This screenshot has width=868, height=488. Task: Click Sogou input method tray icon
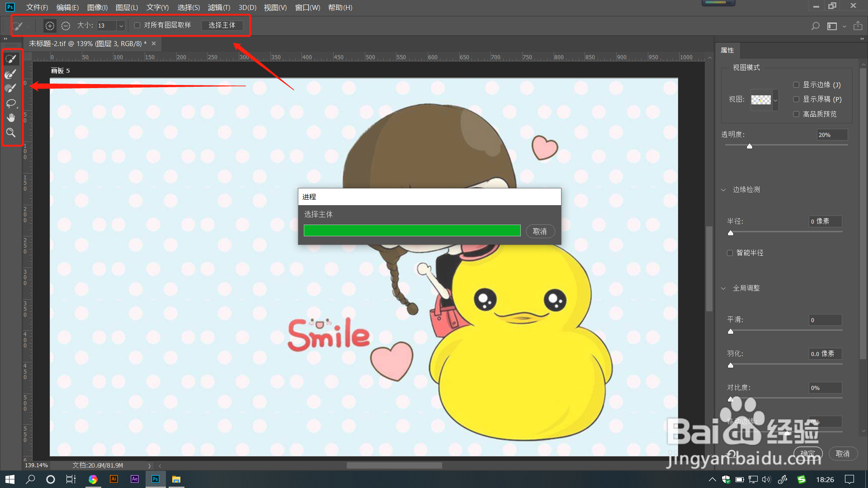[802, 479]
